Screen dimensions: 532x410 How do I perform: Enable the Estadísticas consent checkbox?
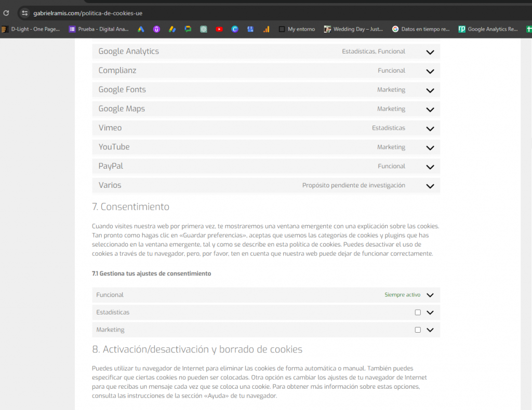tap(418, 312)
